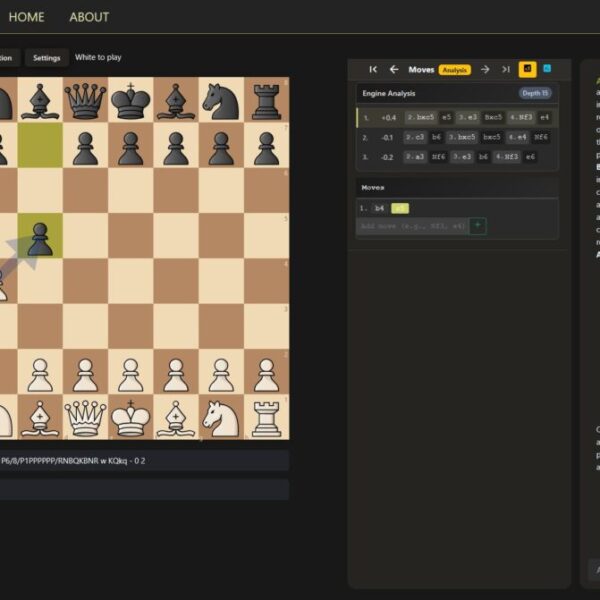
Task: Advance to next move with right arrow
Action: click(x=485, y=70)
